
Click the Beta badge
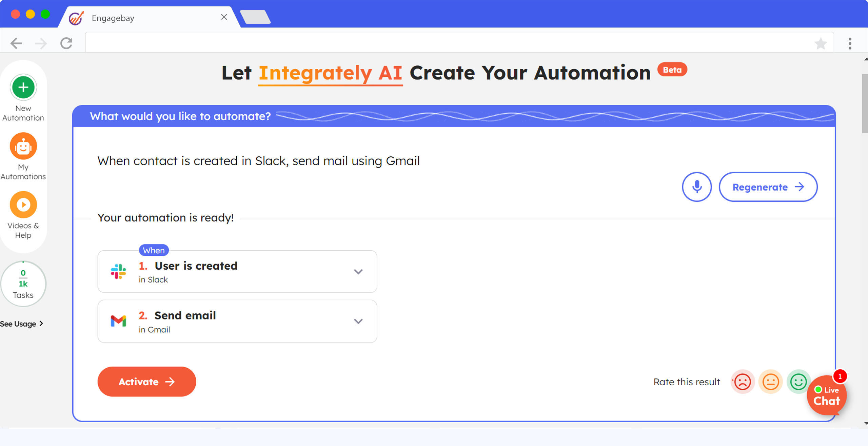[x=672, y=70]
